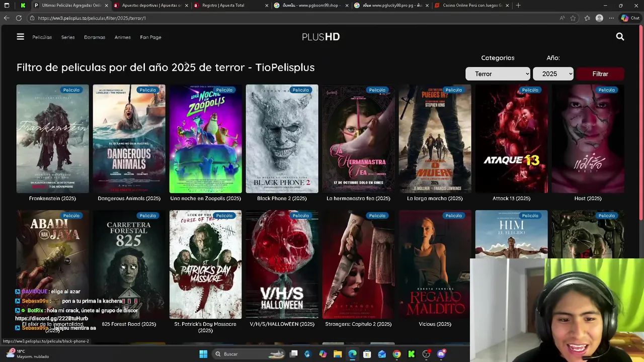Open the Kick app on the taskbar

pos(412,354)
